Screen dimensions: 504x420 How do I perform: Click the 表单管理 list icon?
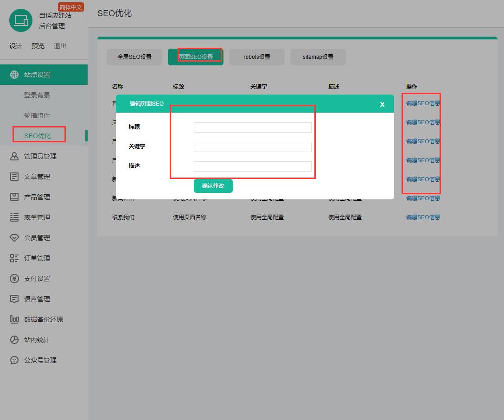pos(14,217)
